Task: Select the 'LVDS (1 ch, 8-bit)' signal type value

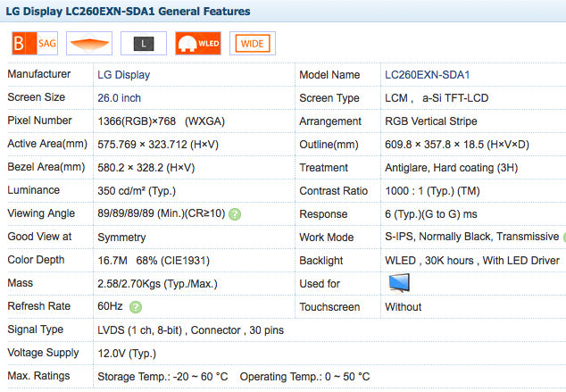Action: (139, 330)
